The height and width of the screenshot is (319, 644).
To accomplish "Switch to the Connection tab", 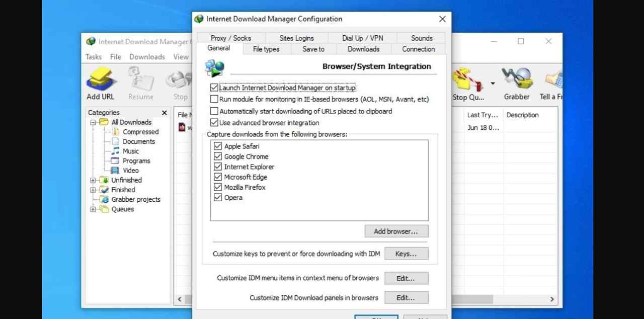I will click(419, 49).
